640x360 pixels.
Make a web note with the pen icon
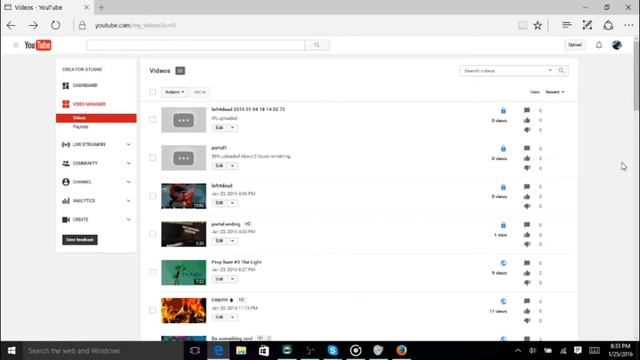587,25
